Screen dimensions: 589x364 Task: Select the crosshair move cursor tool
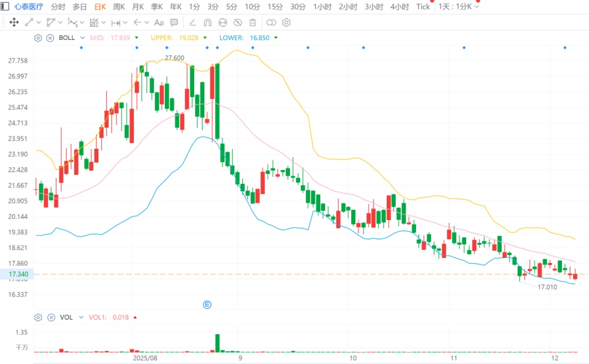tap(14, 22)
